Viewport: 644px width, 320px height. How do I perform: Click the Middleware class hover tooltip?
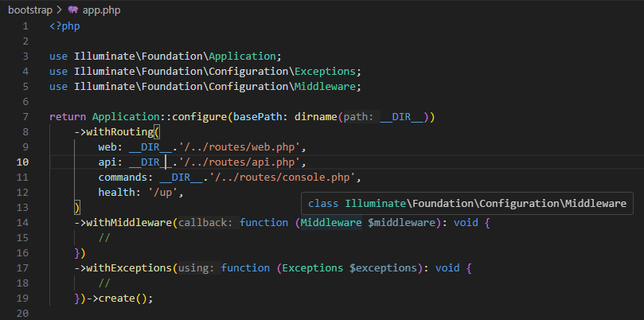click(466, 204)
